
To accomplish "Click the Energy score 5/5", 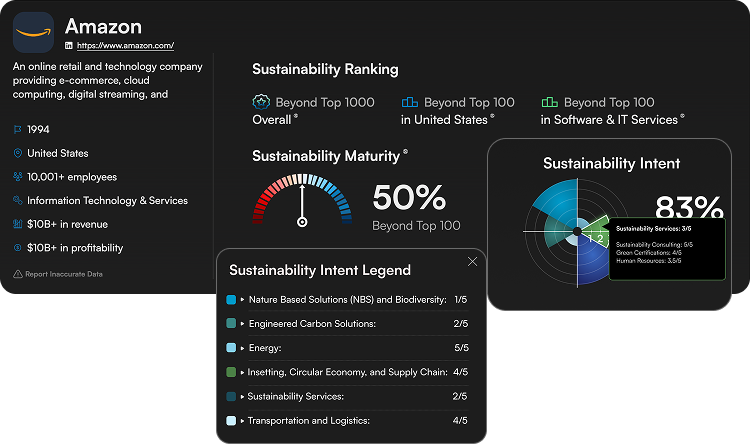I will (461, 348).
